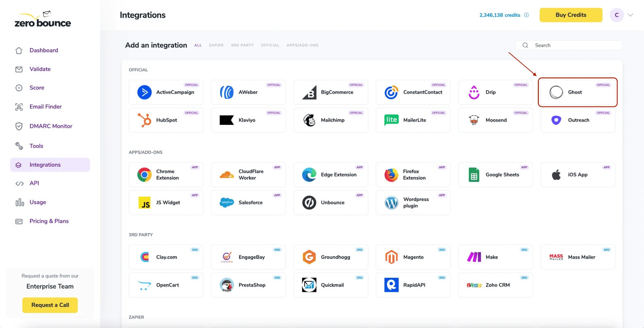The height and width of the screenshot is (328, 644).
Task: Click the ZeroBounce logo
Action: click(x=42, y=19)
